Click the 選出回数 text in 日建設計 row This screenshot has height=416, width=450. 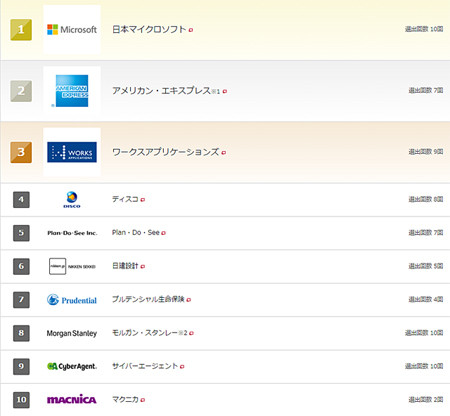[426, 266]
